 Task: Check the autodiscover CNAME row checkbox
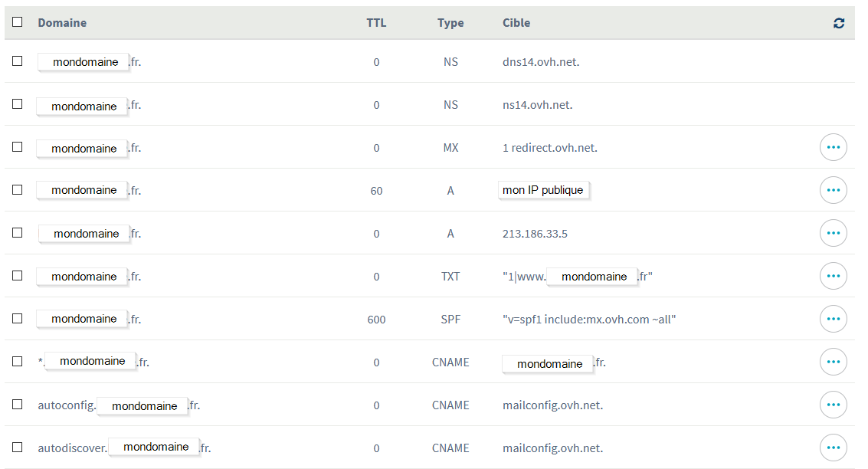(x=17, y=447)
